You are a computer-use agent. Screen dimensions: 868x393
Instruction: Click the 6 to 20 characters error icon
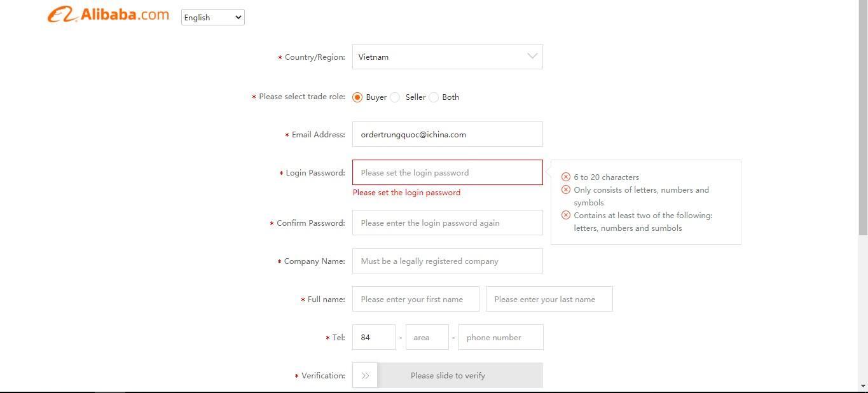point(566,177)
